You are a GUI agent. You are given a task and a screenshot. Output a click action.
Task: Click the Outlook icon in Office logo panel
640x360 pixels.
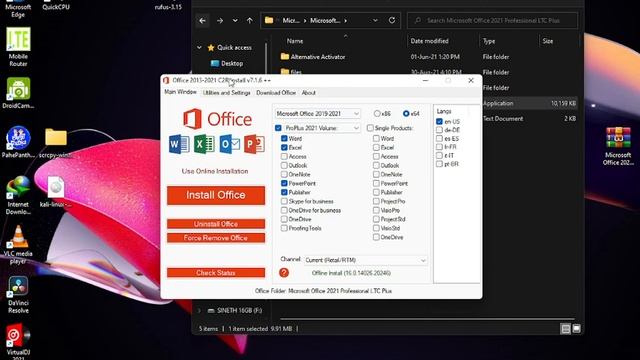point(229,144)
